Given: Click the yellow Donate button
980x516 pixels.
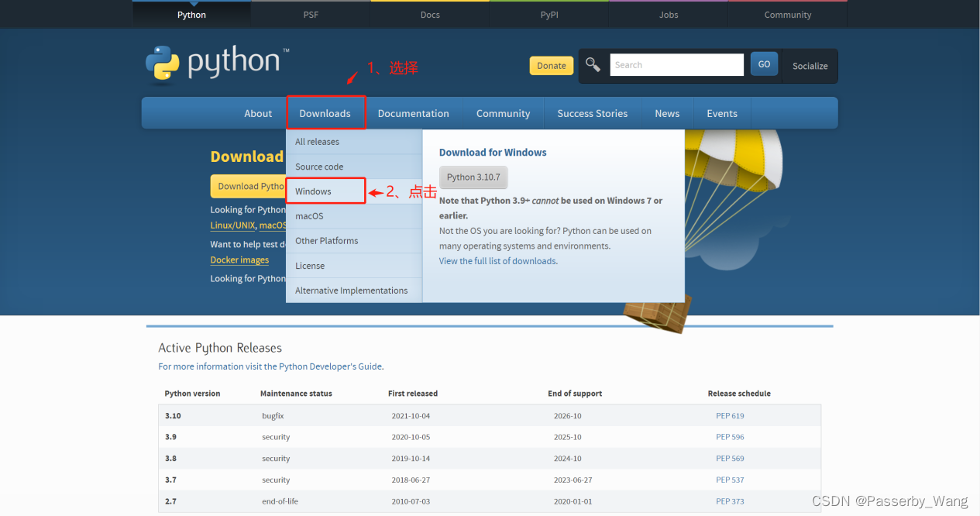Looking at the screenshot, I should [551, 66].
